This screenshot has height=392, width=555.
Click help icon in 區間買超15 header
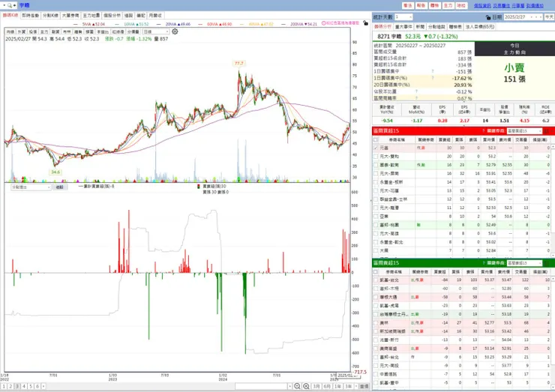click(483, 131)
